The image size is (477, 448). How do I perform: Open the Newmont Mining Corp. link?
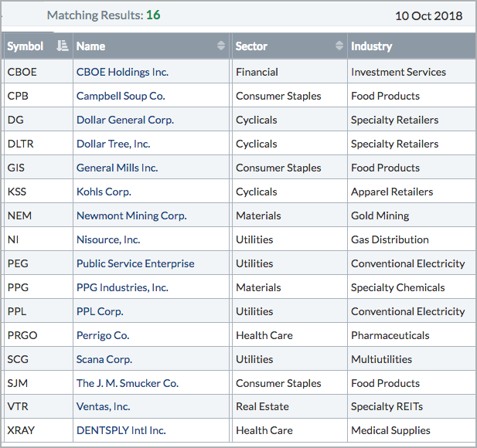[131, 216]
